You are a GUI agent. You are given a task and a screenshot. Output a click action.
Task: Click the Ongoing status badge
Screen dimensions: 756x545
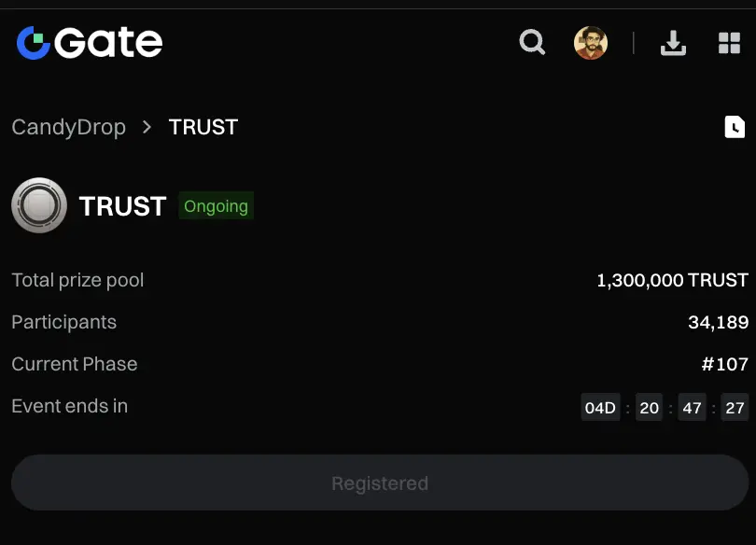pyautogui.click(x=216, y=206)
